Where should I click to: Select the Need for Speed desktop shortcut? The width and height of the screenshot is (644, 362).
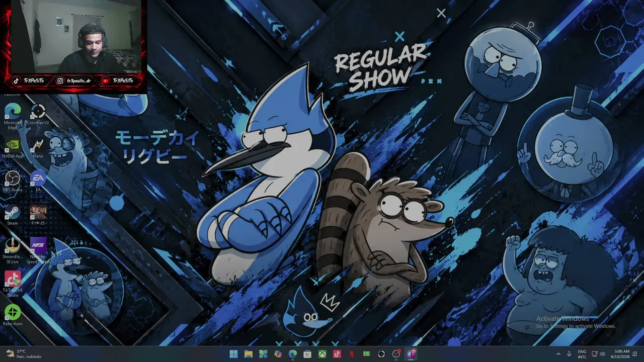38,251
